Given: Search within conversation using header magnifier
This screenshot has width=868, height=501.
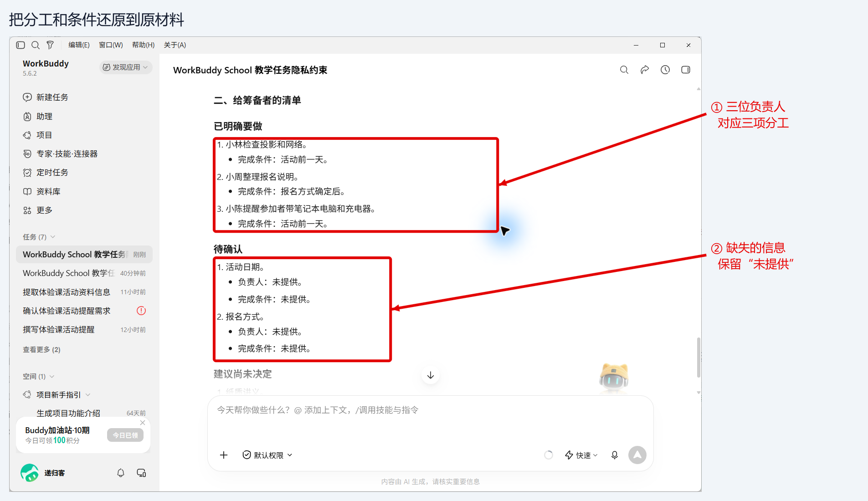Looking at the screenshot, I should 624,70.
